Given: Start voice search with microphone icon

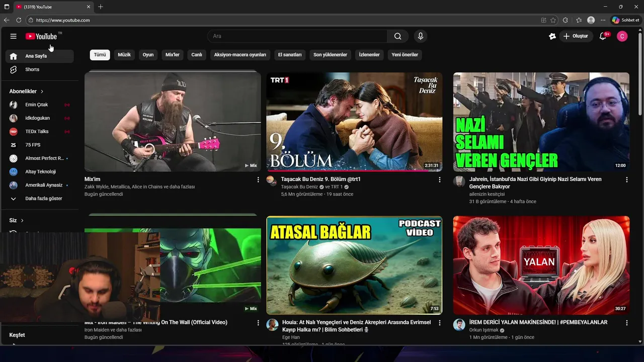Looking at the screenshot, I should point(421,36).
